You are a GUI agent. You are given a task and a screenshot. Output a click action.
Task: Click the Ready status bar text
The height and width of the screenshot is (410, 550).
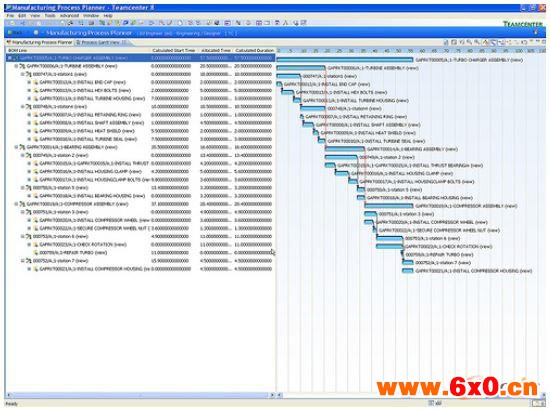pos(12,404)
